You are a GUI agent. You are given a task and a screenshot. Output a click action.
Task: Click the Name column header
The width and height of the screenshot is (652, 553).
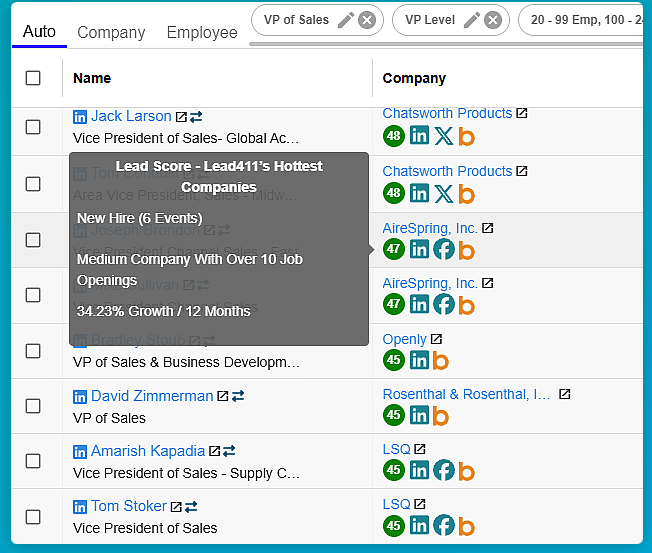pos(92,78)
